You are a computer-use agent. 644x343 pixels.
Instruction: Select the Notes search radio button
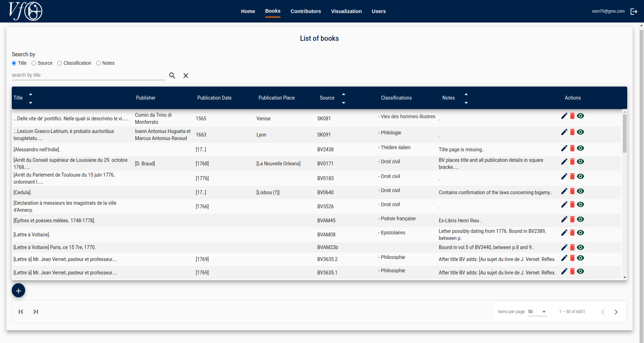pyautogui.click(x=99, y=63)
